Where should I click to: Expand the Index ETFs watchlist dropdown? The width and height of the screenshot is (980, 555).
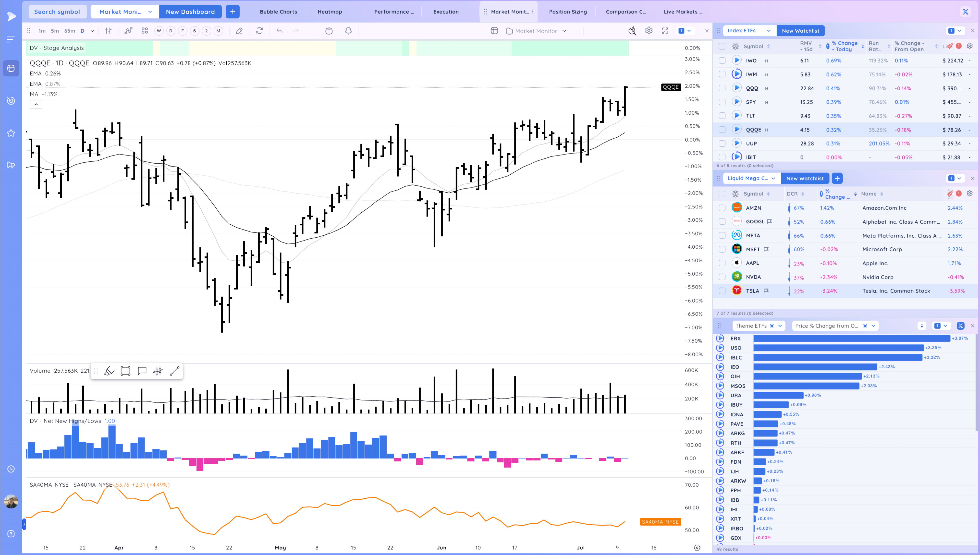(769, 31)
